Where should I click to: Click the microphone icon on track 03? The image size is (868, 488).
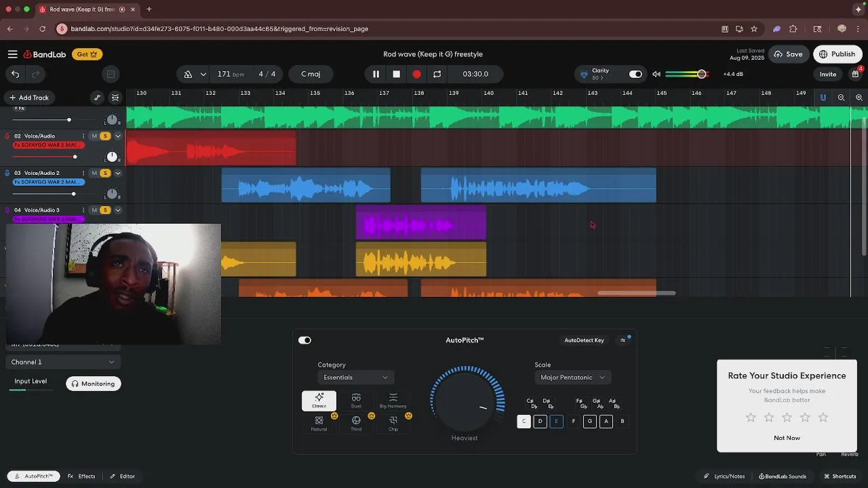7,173
